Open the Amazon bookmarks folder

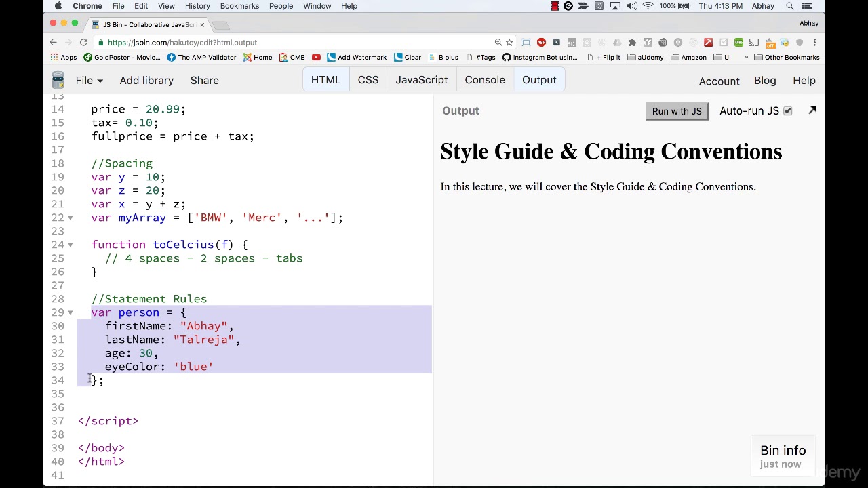point(688,58)
